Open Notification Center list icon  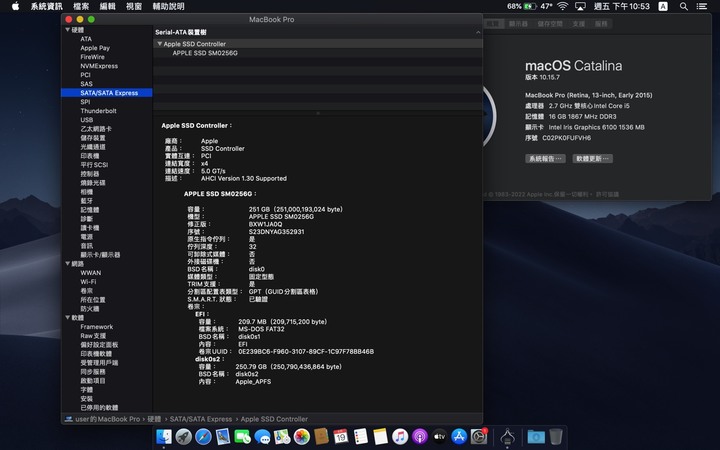click(702, 6)
